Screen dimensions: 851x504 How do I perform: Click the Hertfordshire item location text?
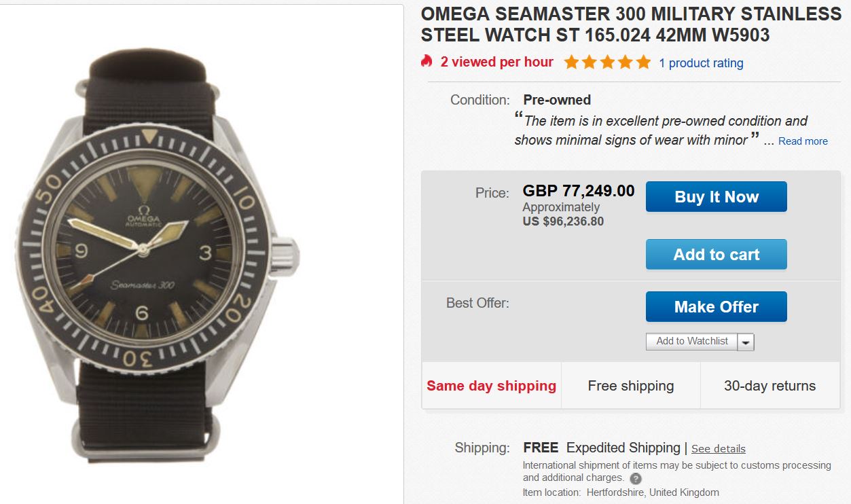click(x=650, y=492)
